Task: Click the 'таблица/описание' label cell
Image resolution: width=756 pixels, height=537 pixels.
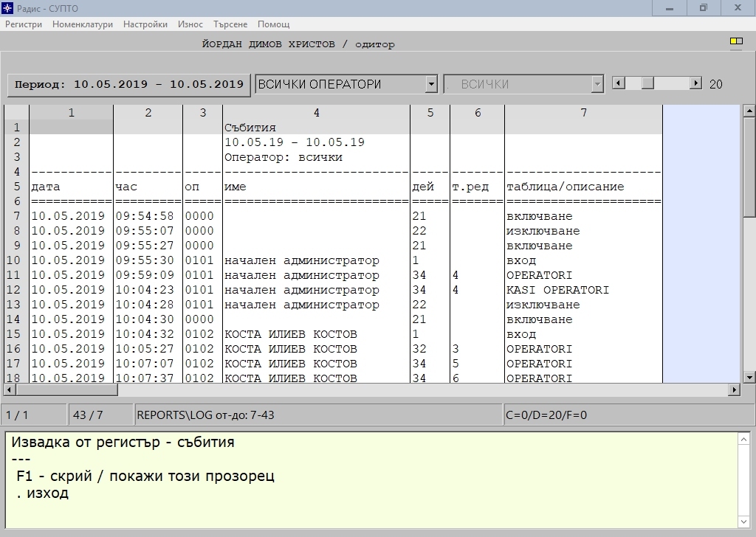Action: (583, 187)
